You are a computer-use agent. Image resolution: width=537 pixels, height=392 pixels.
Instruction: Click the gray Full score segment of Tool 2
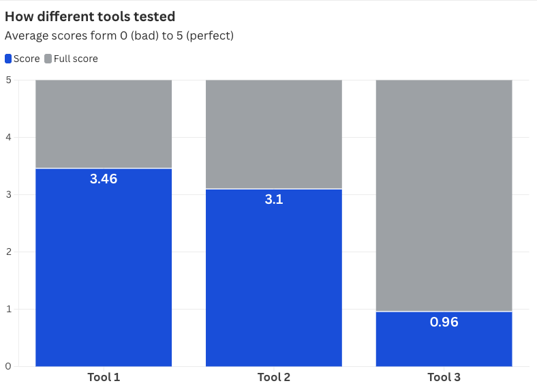coord(274,134)
